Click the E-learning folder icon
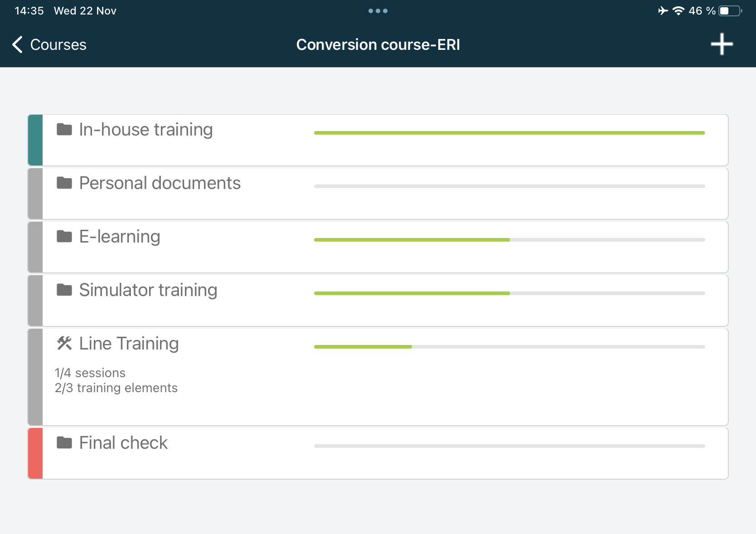 tap(64, 237)
